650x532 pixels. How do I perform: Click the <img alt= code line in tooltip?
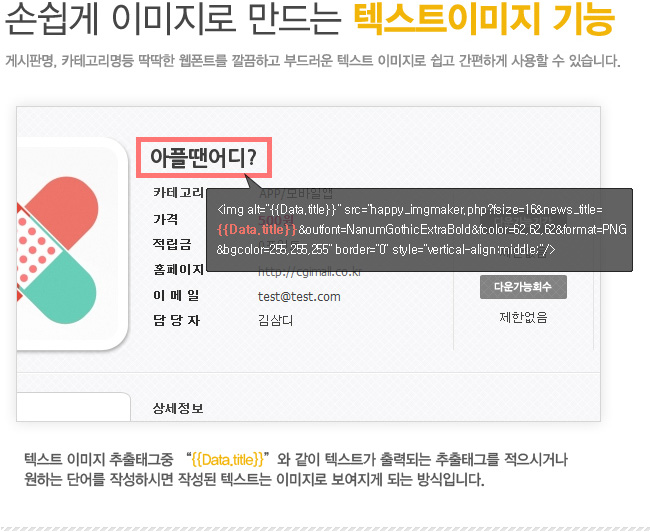pyautogui.click(x=410, y=209)
